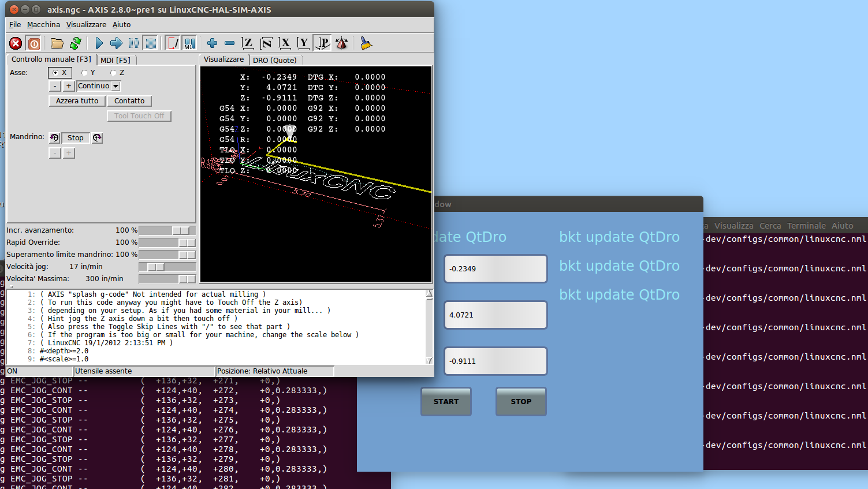Start spindle clockwise icon
This screenshot has height=489, width=868.
coord(97,138)
